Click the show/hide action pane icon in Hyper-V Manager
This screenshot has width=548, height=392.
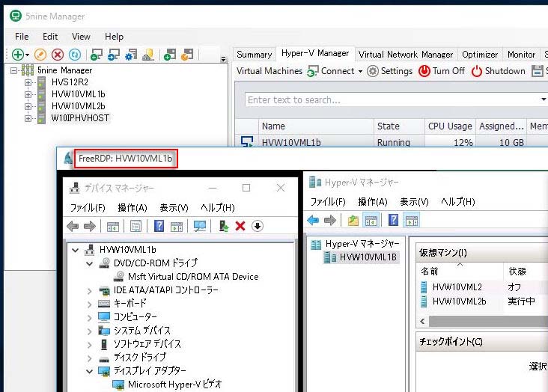pyautogui.click(x=411, y=221)
